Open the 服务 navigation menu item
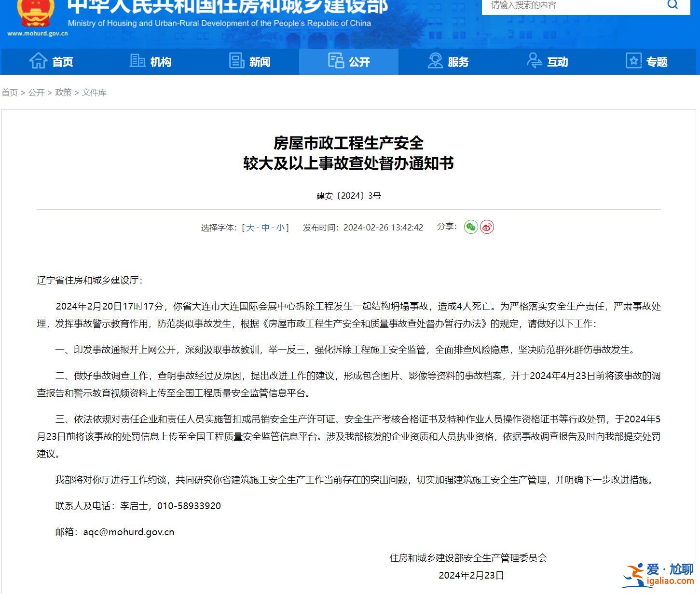Screen dimensions: 700x594 click(x=448, y=62)
